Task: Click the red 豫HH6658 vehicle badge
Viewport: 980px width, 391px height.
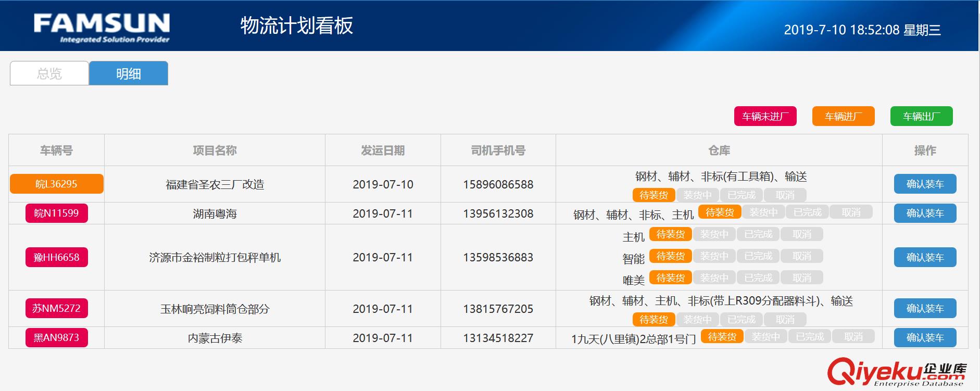Action: [x=56, y=257]
